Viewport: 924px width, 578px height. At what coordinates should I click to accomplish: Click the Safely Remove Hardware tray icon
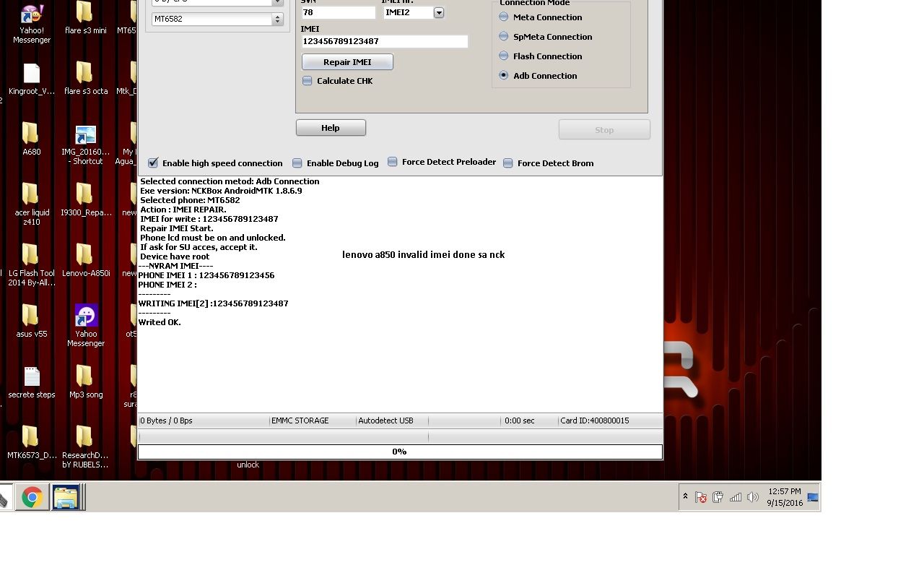[718, 497]
